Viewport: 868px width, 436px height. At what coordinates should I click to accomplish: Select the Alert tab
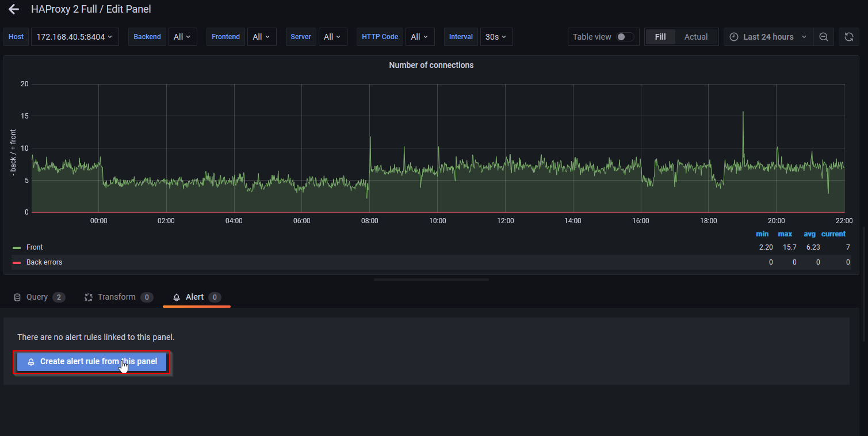197,297
